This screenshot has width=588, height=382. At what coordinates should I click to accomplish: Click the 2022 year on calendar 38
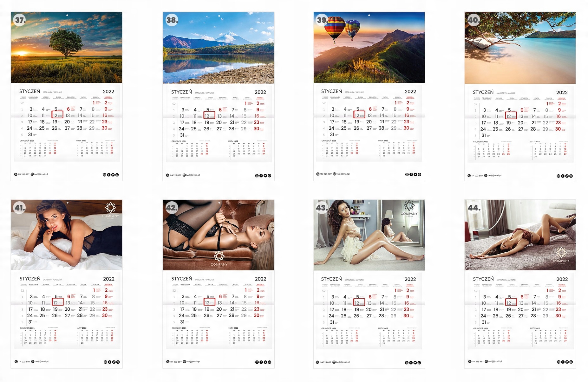(260, 92)
